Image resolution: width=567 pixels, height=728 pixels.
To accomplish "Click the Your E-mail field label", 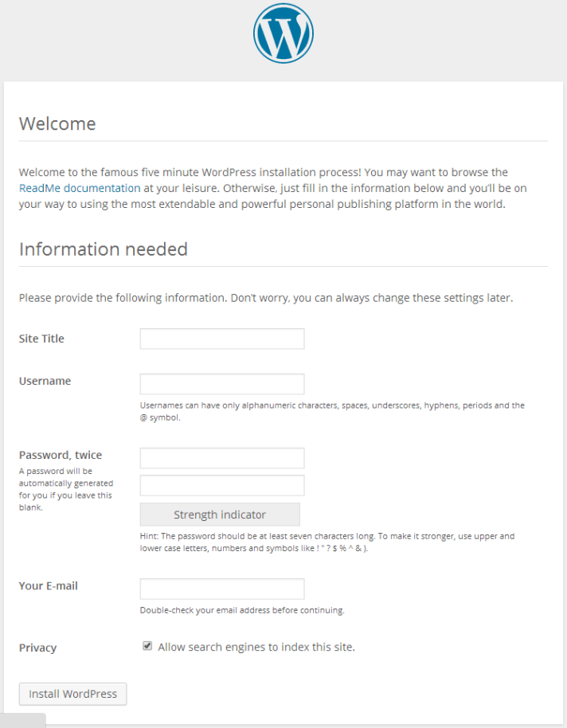I will click(48, 585).
